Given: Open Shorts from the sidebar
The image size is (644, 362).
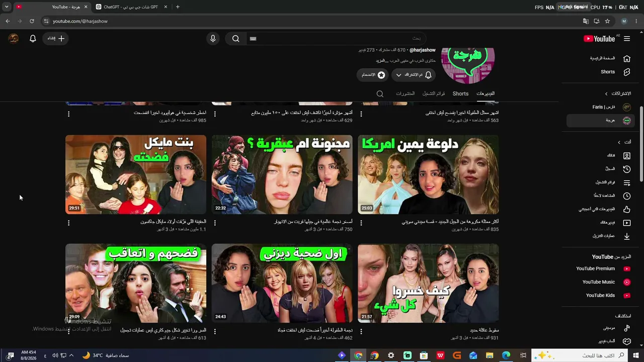Looking at the screenshot, I should pos(600,72).
